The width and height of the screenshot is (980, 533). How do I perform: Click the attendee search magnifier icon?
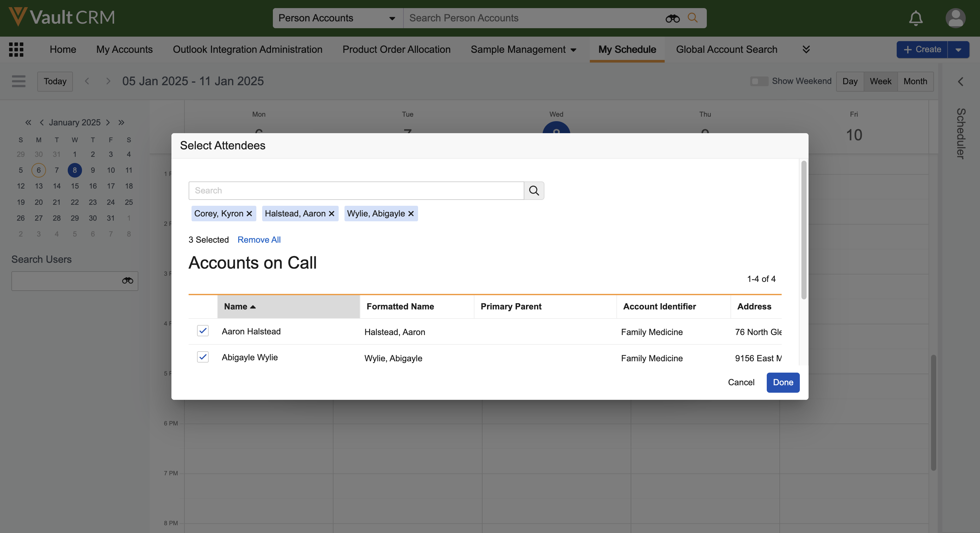click(534, 191)
